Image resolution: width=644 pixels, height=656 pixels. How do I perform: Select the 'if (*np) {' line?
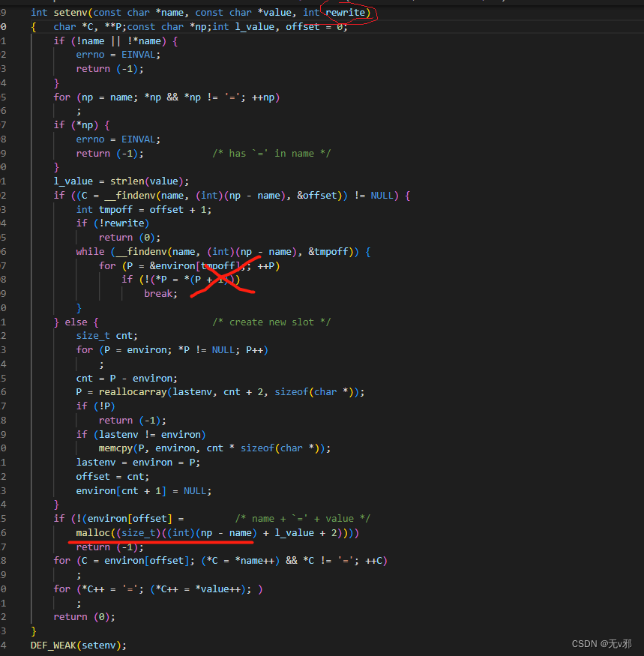point(82,125)
